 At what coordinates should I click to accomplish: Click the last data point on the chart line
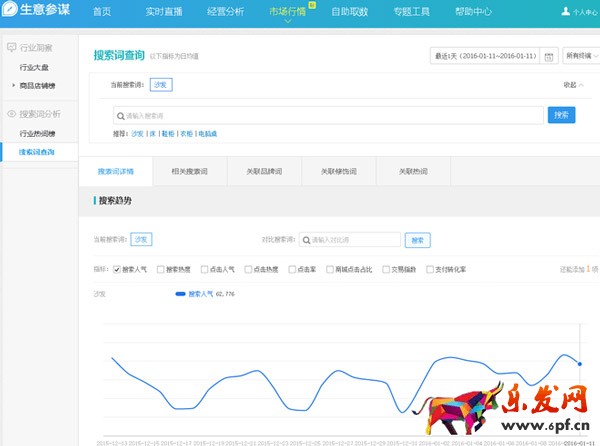point(581,363)
